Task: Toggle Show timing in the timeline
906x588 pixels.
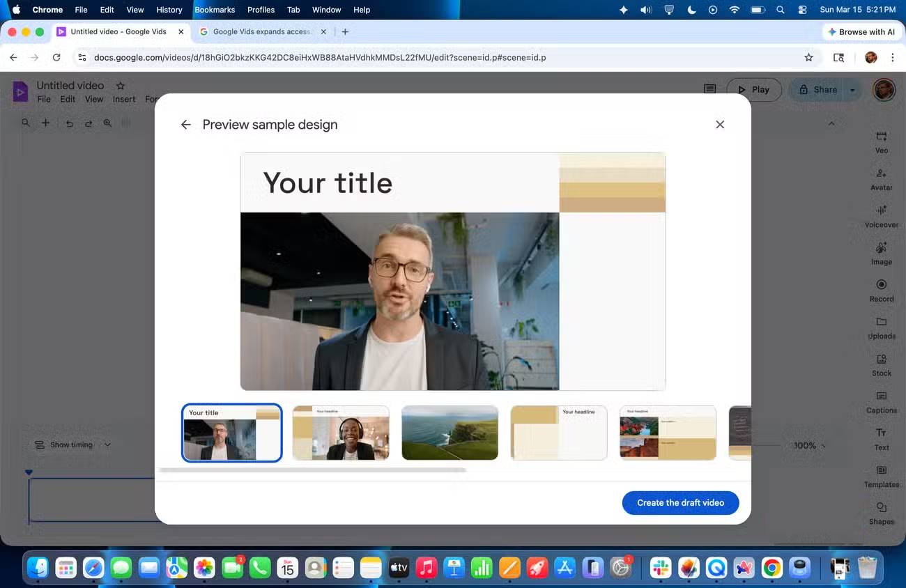Action: (x=66, y=444)
